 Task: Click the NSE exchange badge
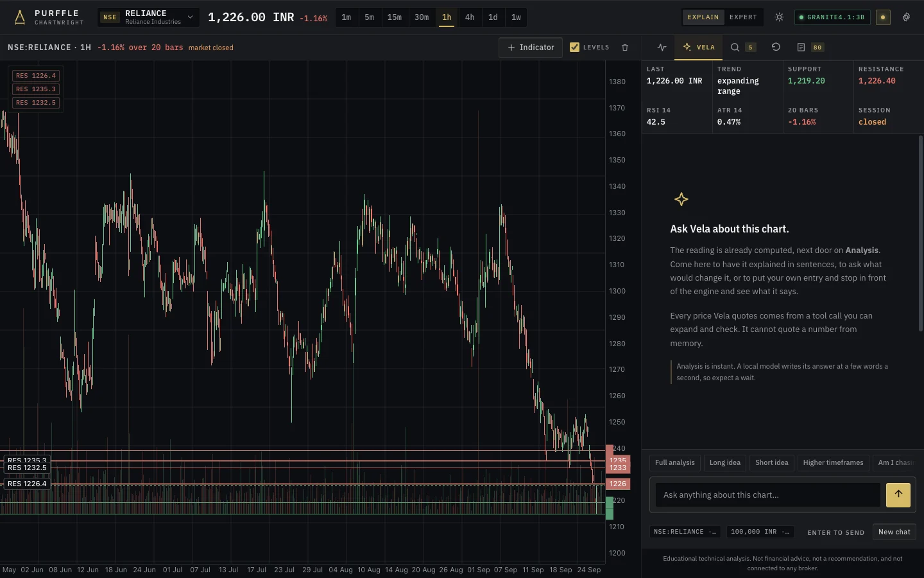[x=110, y=17]
